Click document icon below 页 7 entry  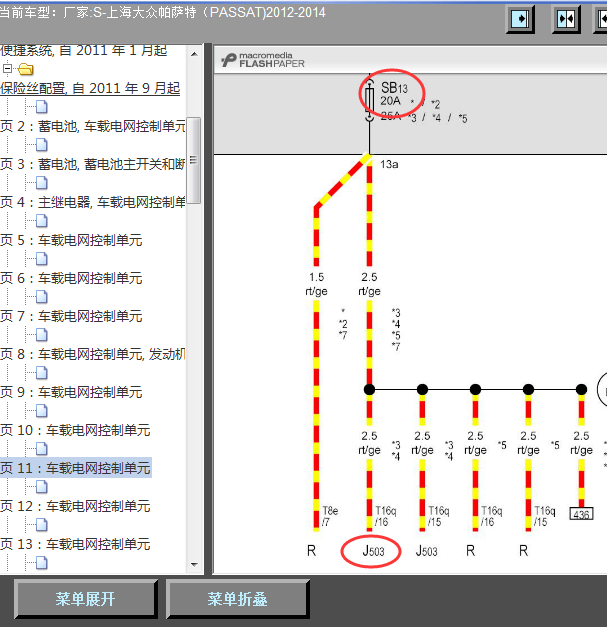(x=42, y=335)
